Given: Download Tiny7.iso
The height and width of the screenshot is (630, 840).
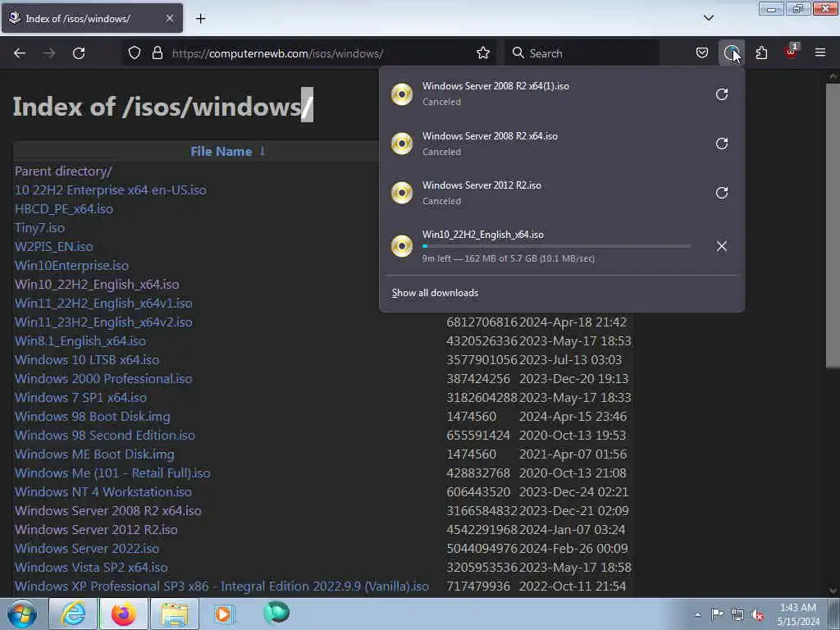Looking at the screenshot, I should (39, 228).
